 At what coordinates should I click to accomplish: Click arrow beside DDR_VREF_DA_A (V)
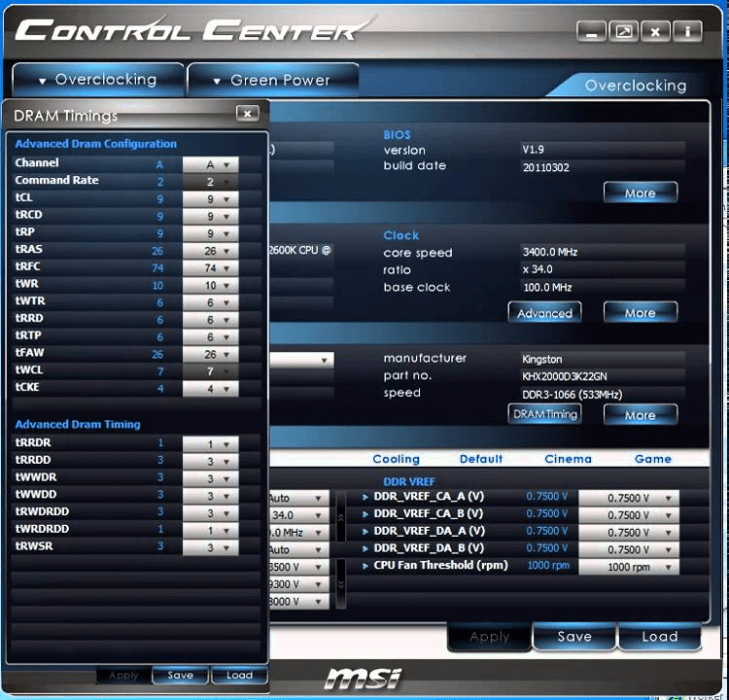(x=365, y=532)
